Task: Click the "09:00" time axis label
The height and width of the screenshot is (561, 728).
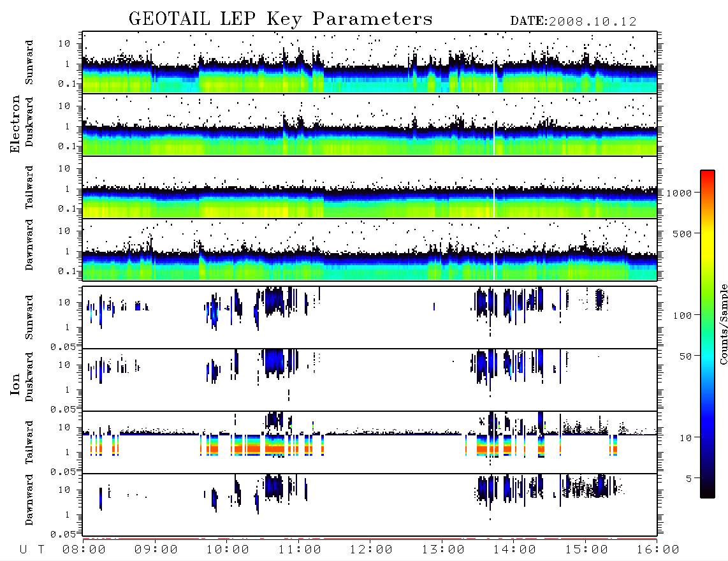Action: (x=156, y=550)
